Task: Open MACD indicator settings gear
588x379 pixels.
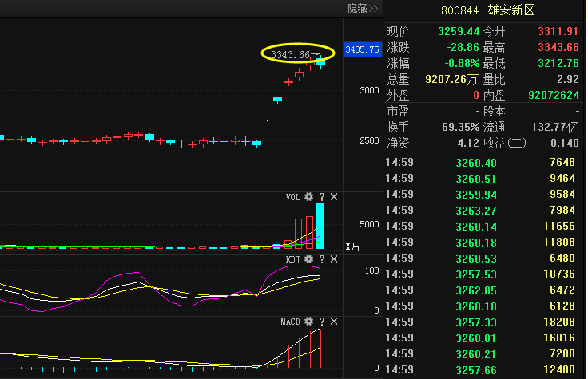Action: coord(308,322)
